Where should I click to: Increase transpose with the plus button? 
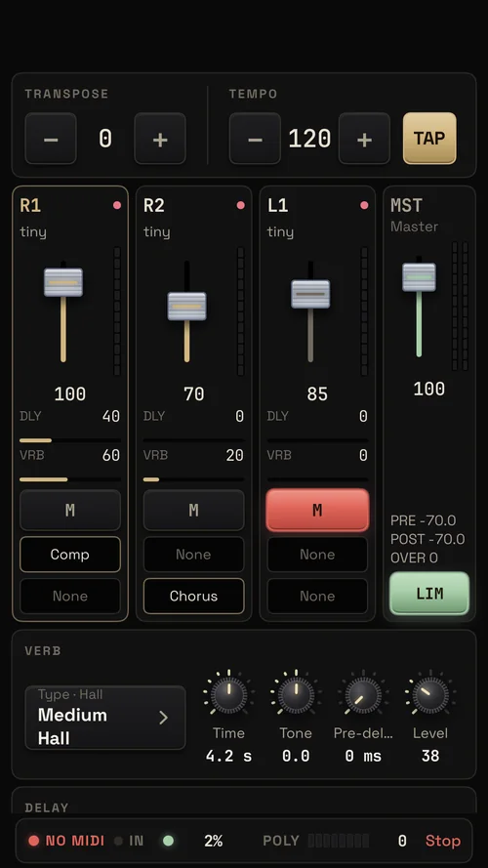[160, 139]
